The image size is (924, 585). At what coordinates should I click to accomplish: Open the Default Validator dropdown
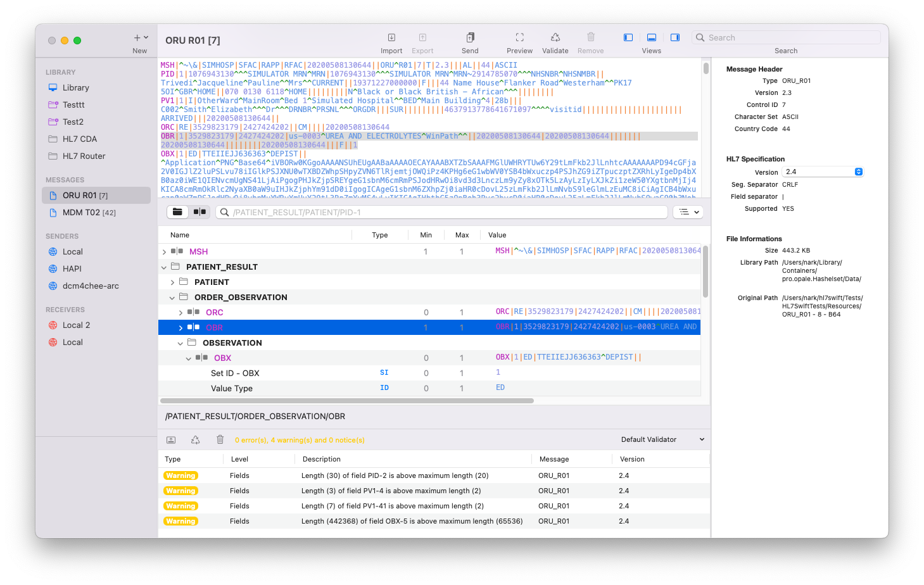(662, 439)
